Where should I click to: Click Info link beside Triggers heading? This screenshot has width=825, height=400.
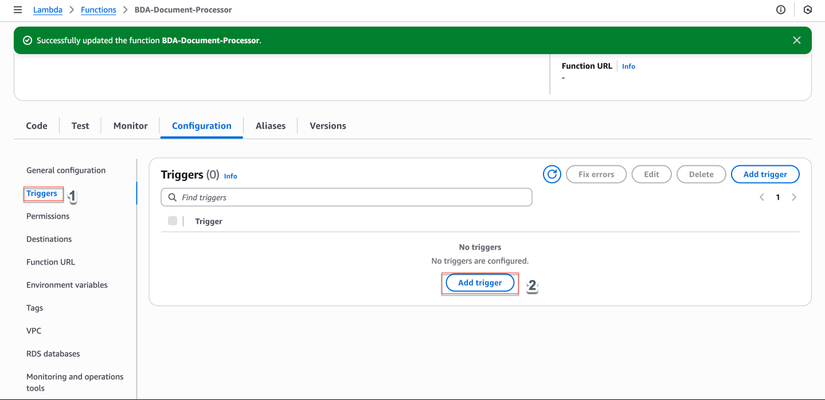[x=230, y=176]
